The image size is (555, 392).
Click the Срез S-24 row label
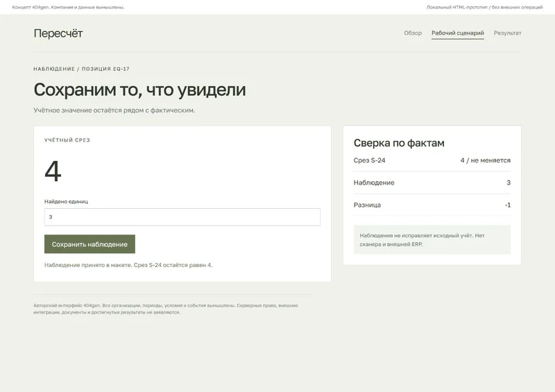coord(369,160)
